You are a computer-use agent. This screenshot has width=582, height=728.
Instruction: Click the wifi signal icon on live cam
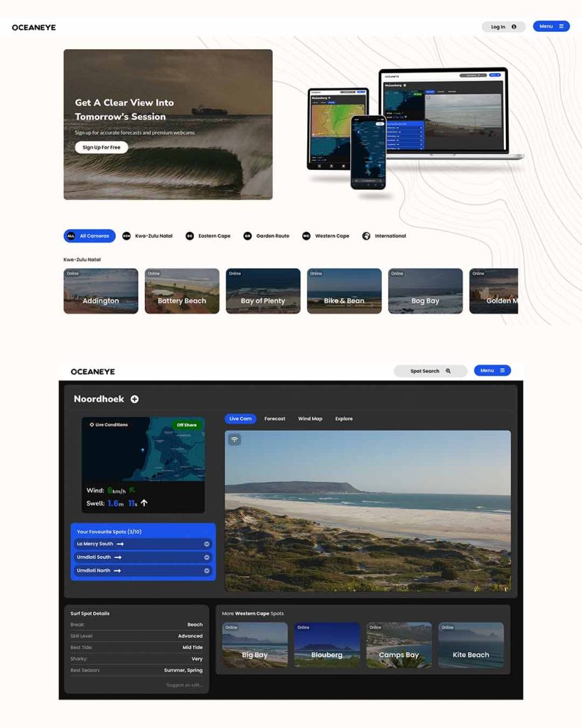coord(235,439)
